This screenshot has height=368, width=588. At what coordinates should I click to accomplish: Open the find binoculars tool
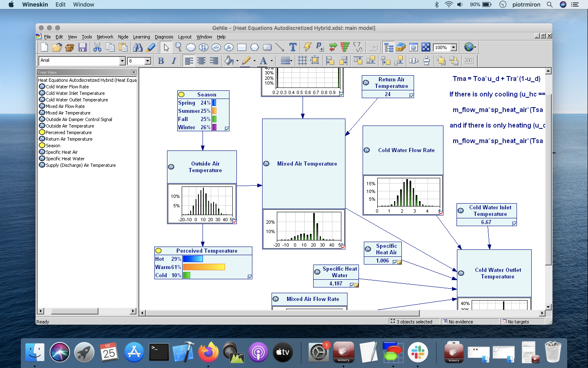click(138, 47)
